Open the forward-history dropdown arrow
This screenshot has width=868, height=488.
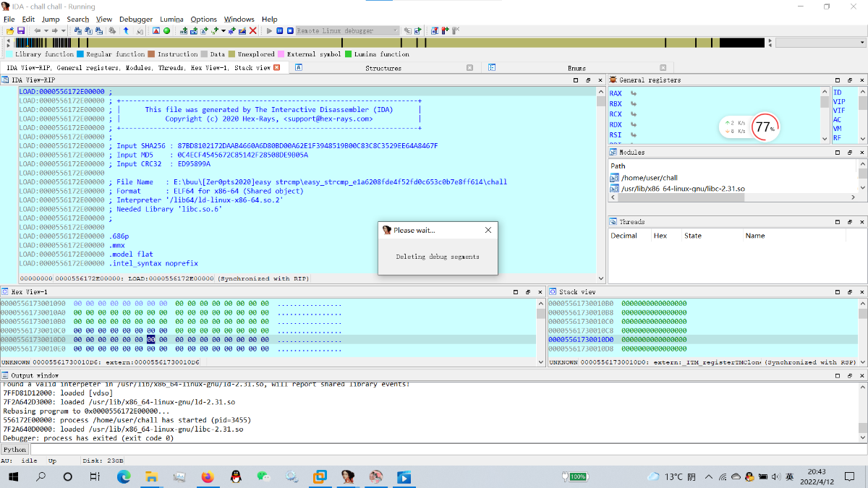click(64, 30)
